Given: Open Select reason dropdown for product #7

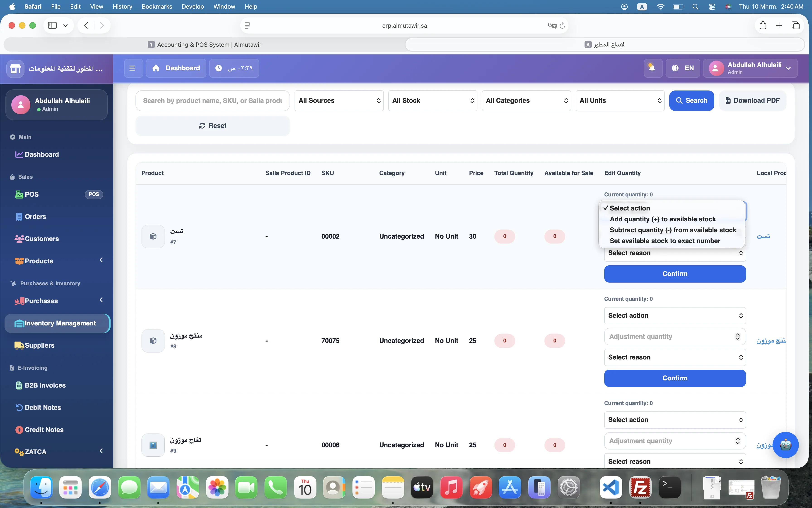Looking at the screenshot, I should click(x=675, y=253).
